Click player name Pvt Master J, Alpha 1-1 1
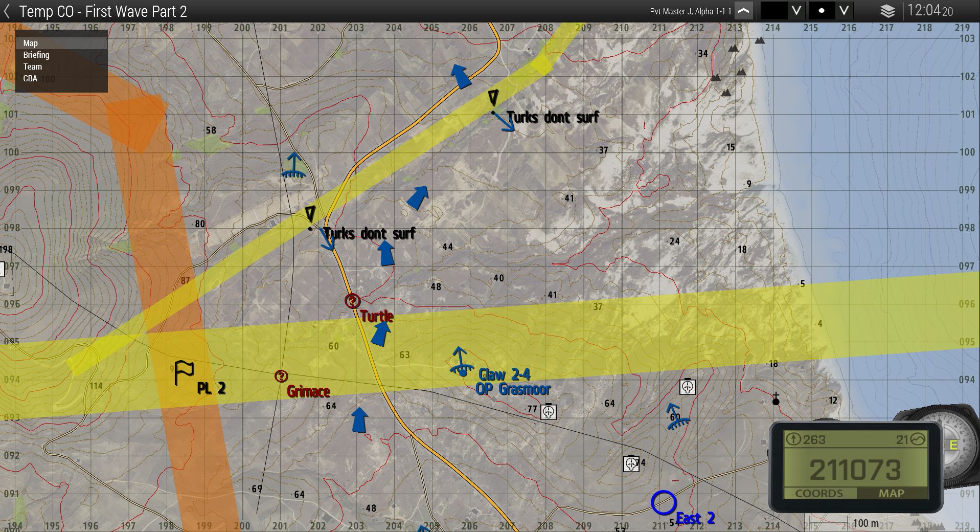The image size is (980, 532). coord(690,11)
